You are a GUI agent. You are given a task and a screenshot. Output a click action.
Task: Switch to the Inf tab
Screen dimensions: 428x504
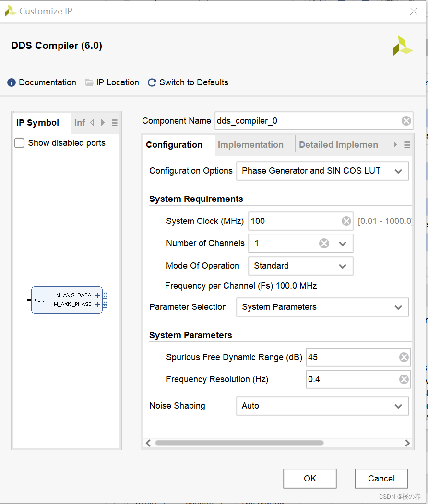tap(80, 123)
